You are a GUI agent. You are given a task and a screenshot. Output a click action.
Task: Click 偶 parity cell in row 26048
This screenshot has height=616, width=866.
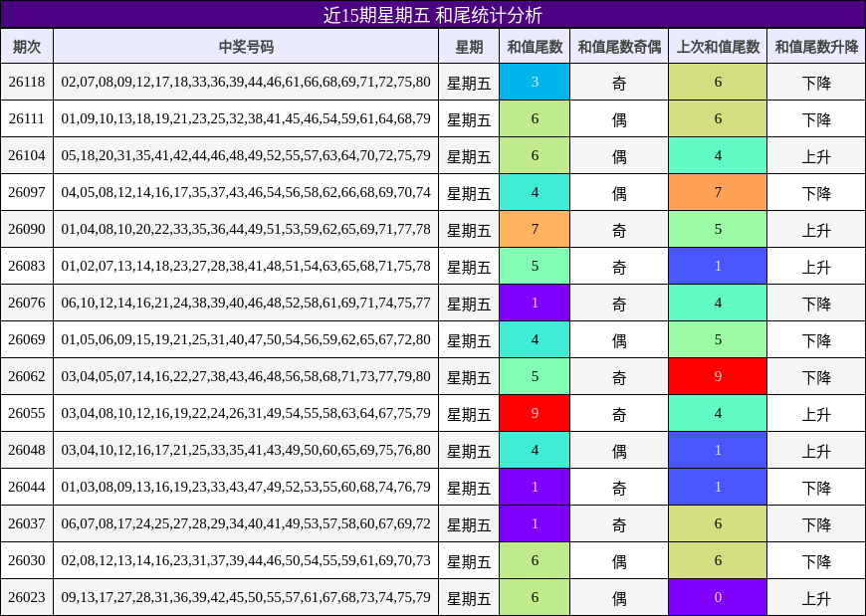(x=619, y=450)
